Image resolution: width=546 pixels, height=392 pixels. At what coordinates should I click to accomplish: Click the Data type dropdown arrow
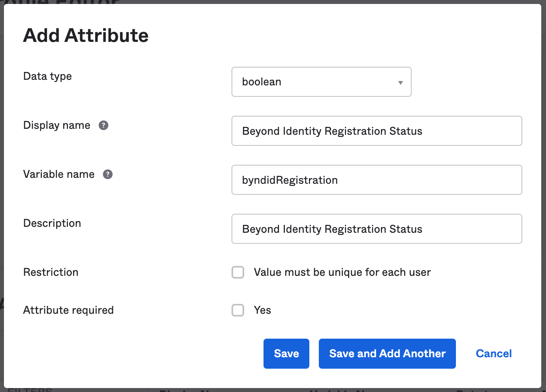coord(400,82)
